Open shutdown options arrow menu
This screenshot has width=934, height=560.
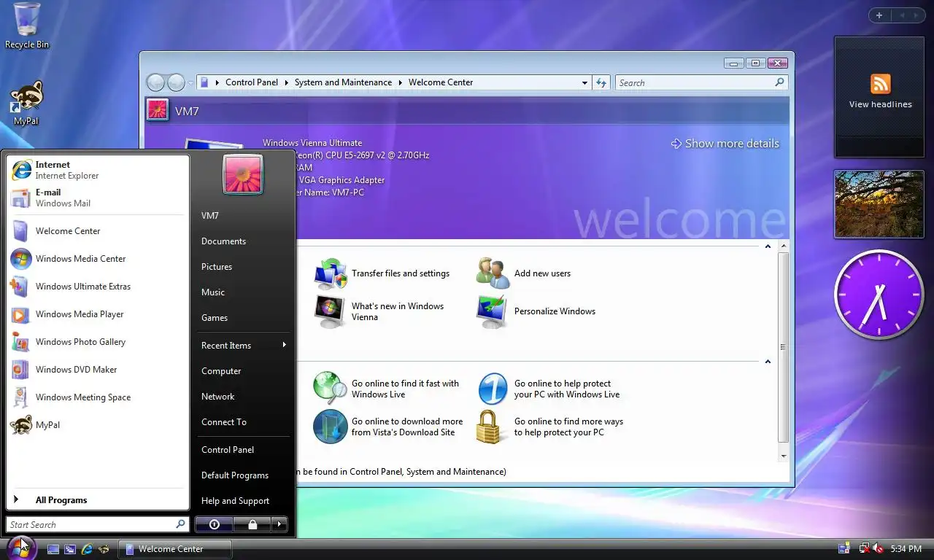279,524
